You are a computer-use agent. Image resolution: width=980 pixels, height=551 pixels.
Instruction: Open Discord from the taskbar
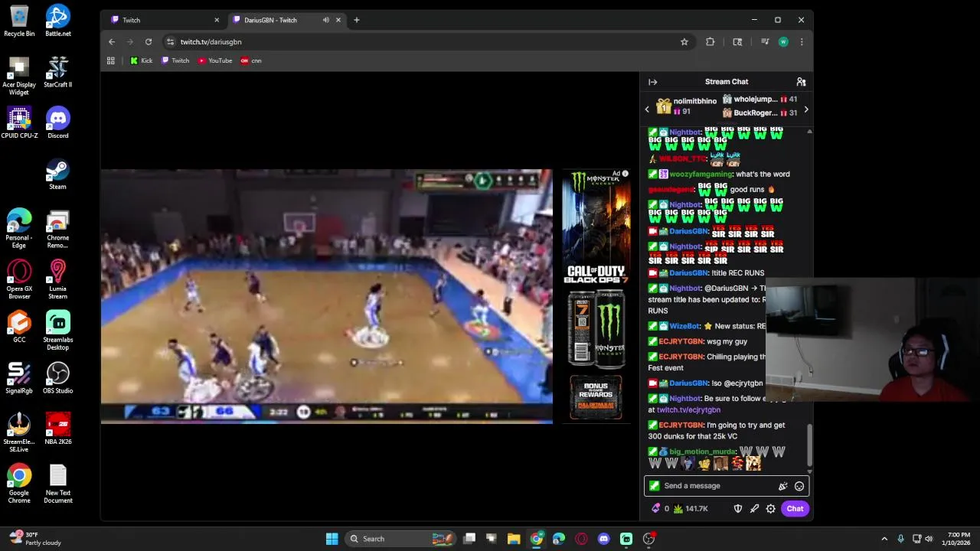[x=603, y=539]
